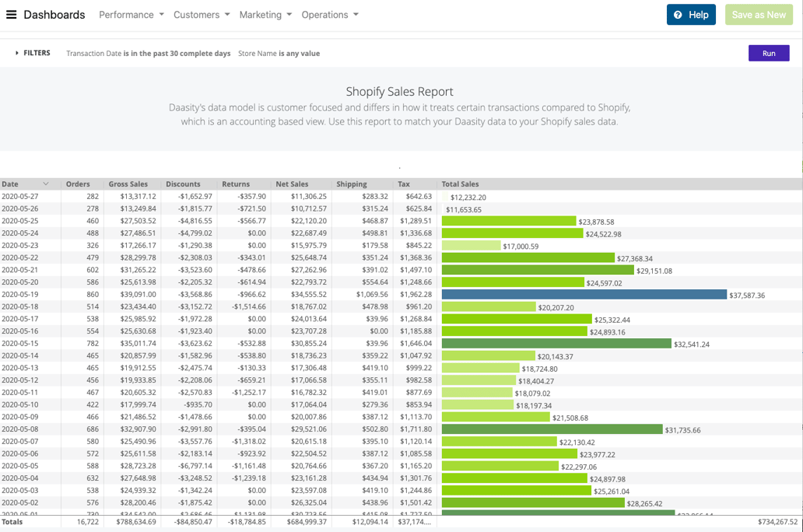Screen dimensions: 803x532
Task: Click the FILTERS label
Action: click(x=37, y=53)
